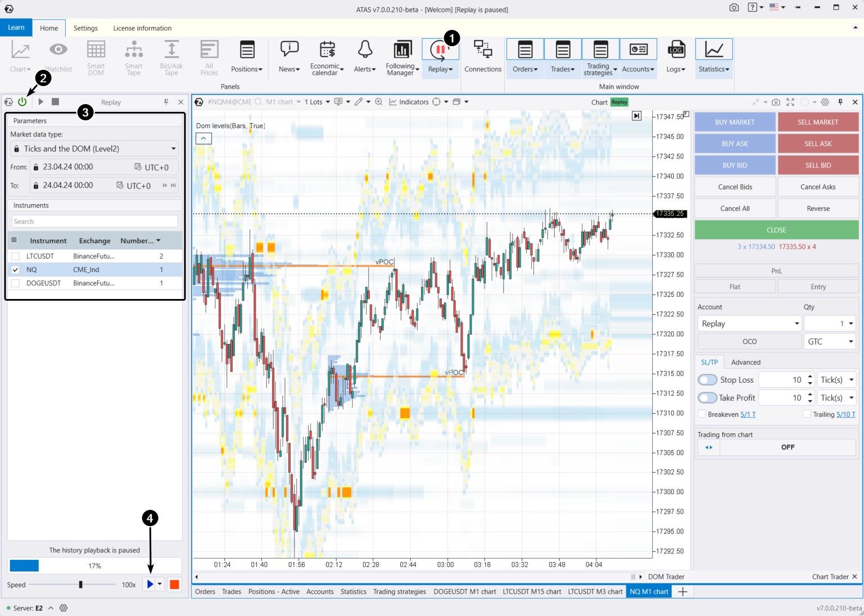
Task: Check the LTCUSDT instrument checkbox
Action: [15, 256]
